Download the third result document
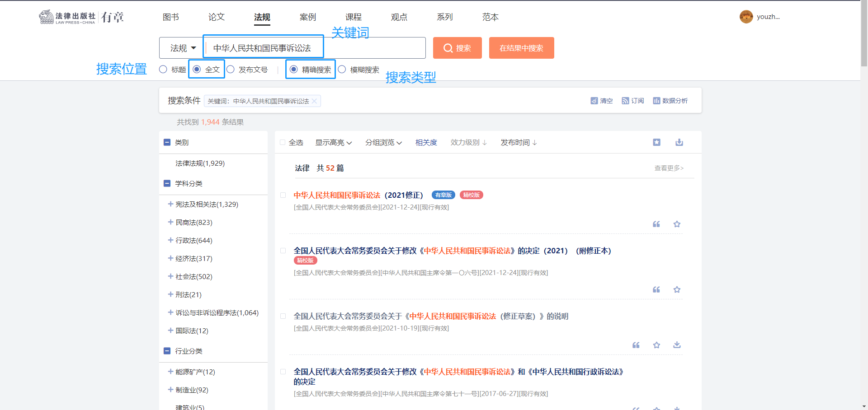Viewport: 868px width, 410px height. (677, 345)
